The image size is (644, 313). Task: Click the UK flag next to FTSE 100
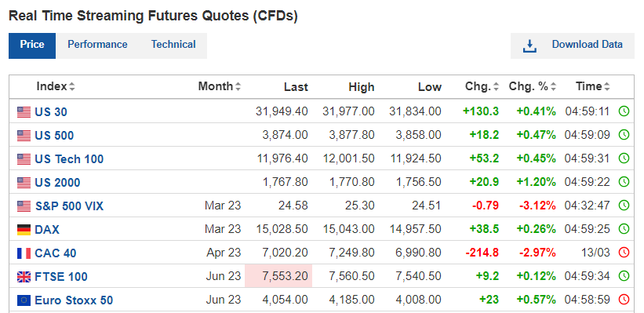point(24,277)
